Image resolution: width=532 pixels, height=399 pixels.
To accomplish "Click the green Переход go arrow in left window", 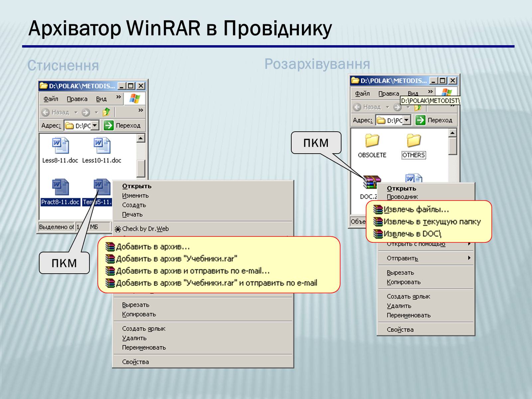I will 108,125.
